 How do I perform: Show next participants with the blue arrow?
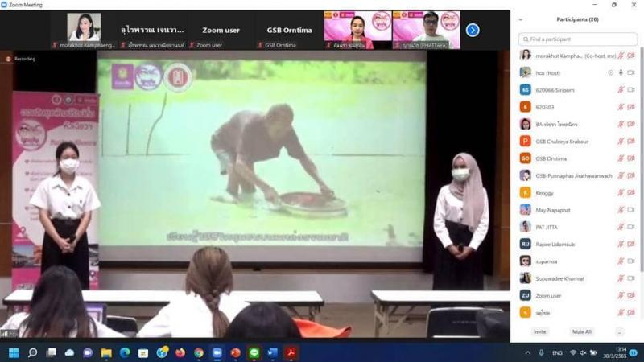click(473, 30)
